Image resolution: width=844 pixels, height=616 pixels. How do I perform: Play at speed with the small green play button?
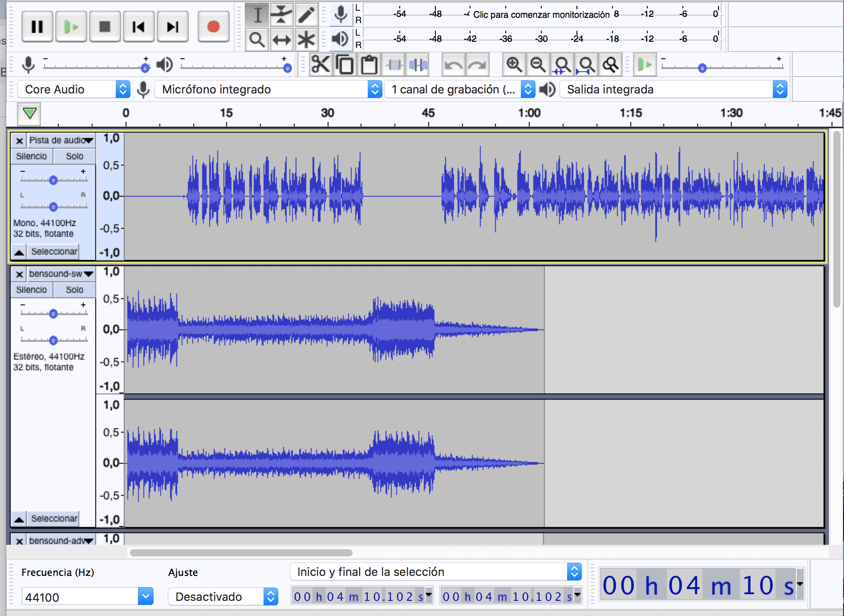coord(644,65)
